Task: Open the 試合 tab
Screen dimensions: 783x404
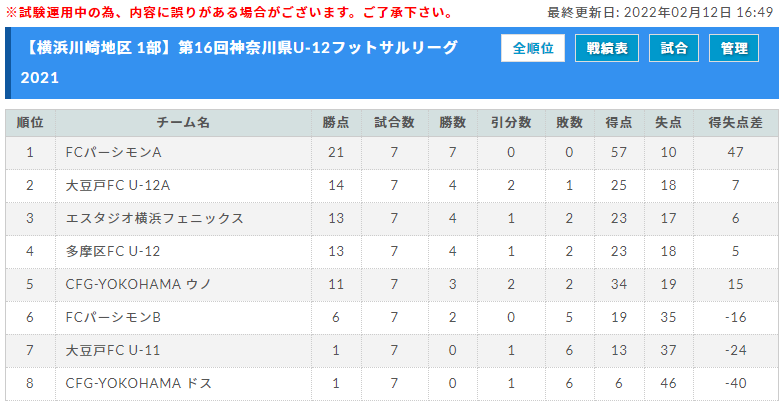Action: point(674,48)
